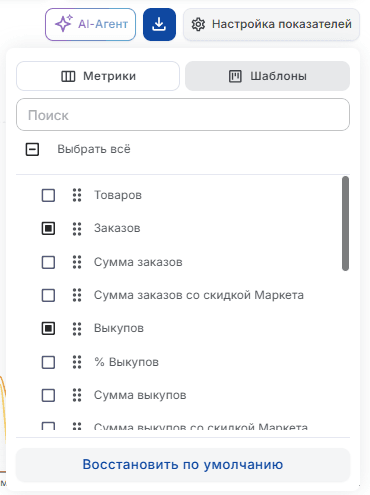Check the % Выкупов checkbox

point(48,362)
